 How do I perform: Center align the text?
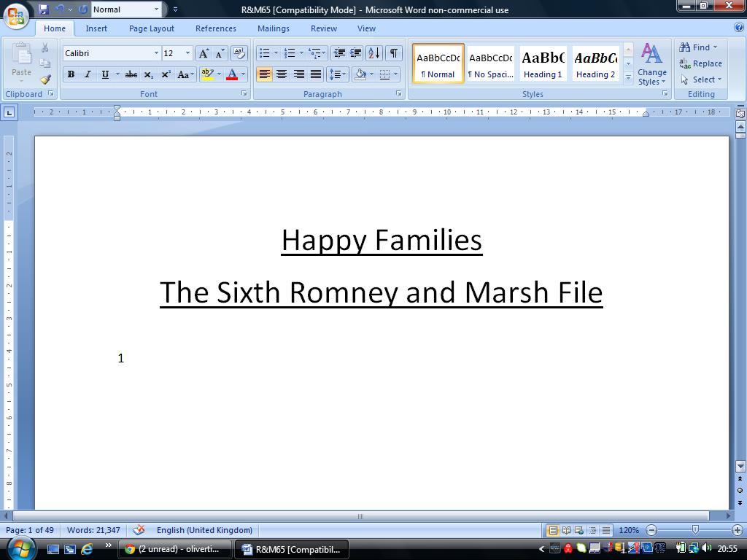coord(282,74)
